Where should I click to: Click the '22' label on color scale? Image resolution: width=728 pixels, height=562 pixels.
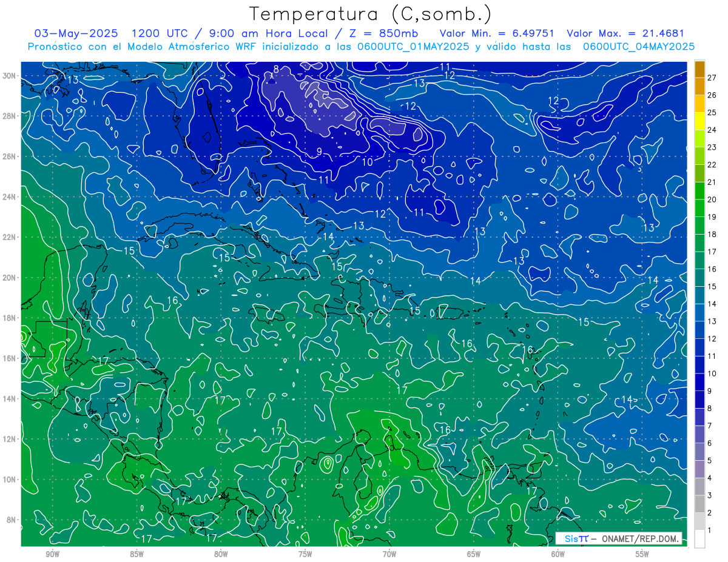click(x=712, y=165)
